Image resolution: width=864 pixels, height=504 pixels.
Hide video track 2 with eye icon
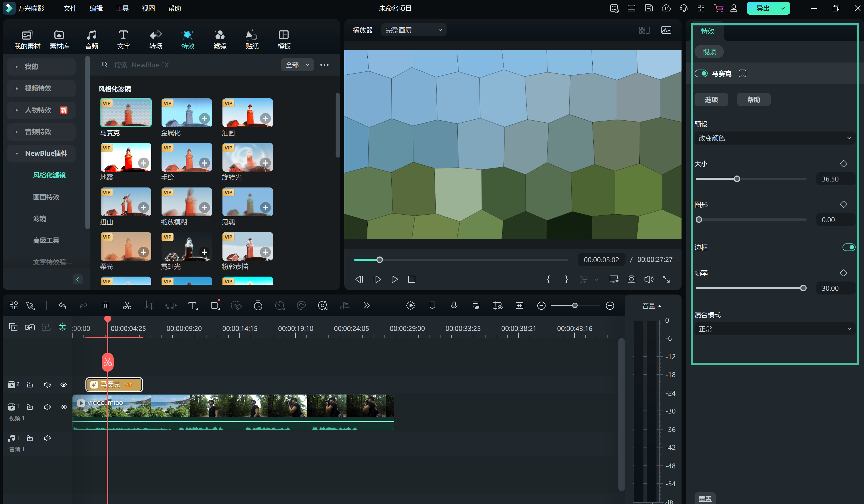(63, 385)
